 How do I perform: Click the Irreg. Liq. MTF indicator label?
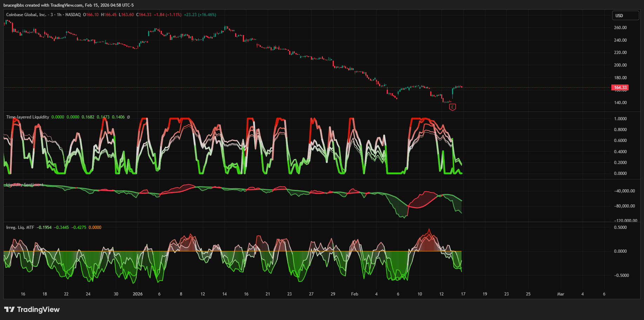pos(20,227)
